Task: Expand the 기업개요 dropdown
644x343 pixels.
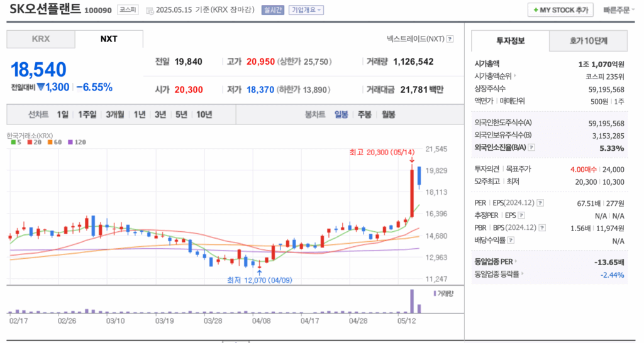Action: tap(306, 10)
